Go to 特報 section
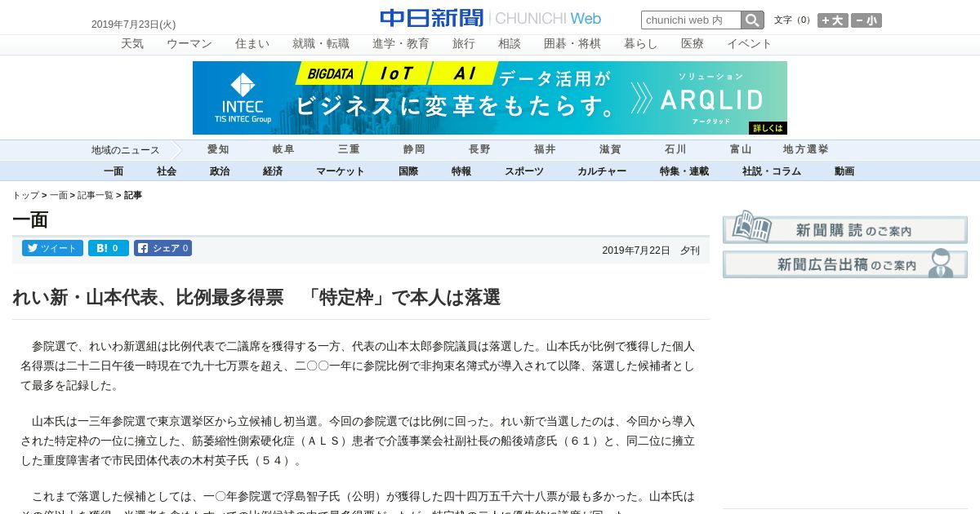Screen dimensions: 980x514 pos(461,171)
